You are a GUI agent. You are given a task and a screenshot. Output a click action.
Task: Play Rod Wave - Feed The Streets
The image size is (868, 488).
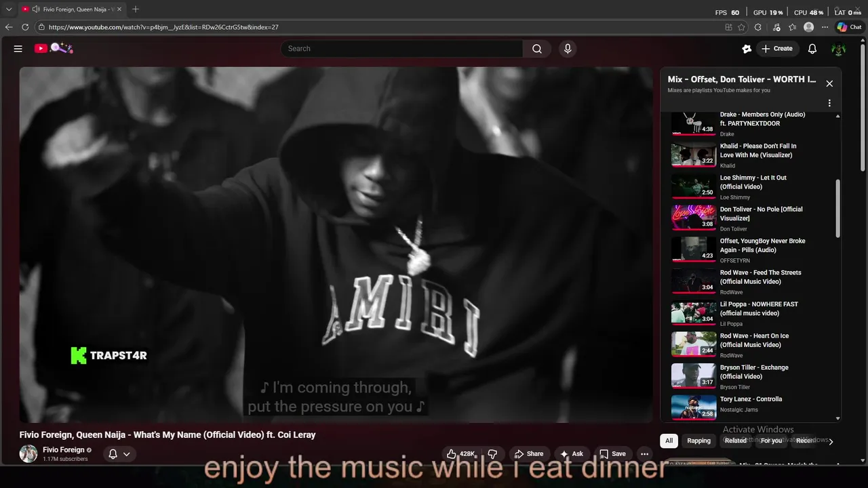(x=749, y=282)
